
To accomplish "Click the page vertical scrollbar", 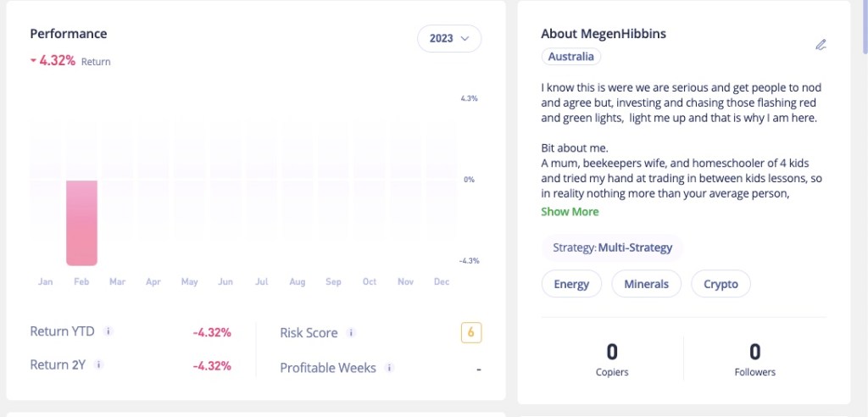I will click(x=864, y=25).
